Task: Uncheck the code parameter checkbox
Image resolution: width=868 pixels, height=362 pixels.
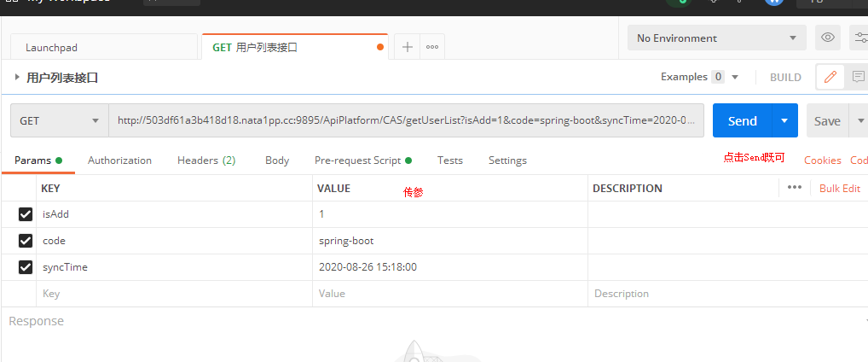Action: [x=26, y=241]
